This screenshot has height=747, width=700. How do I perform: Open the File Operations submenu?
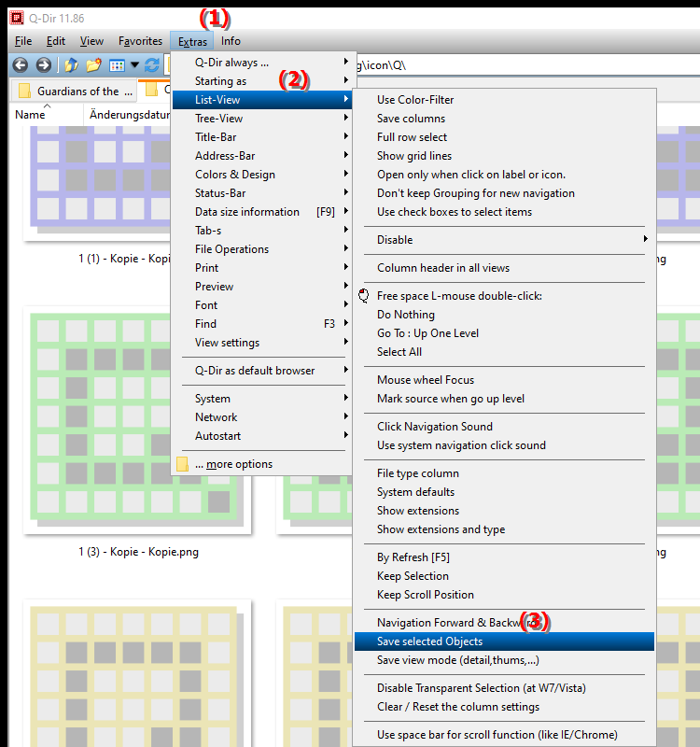tap(262, 249)
